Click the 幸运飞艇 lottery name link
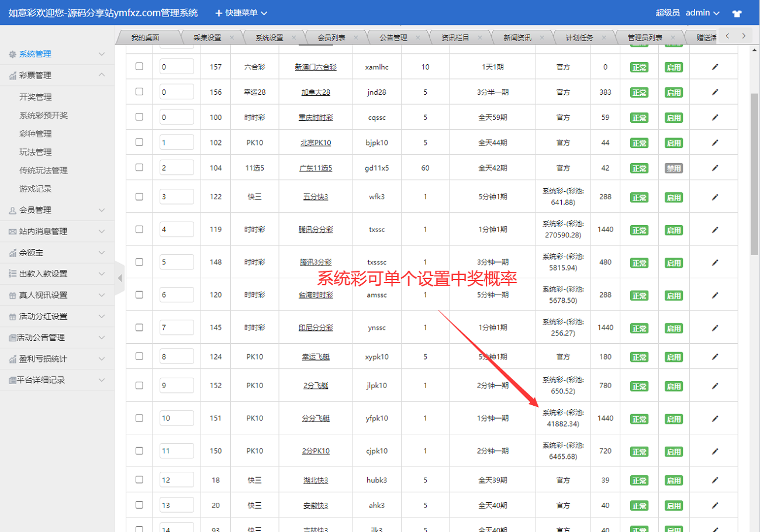Image resolution: width=760 pixels, height=532 pixels. tap(316, 357)
